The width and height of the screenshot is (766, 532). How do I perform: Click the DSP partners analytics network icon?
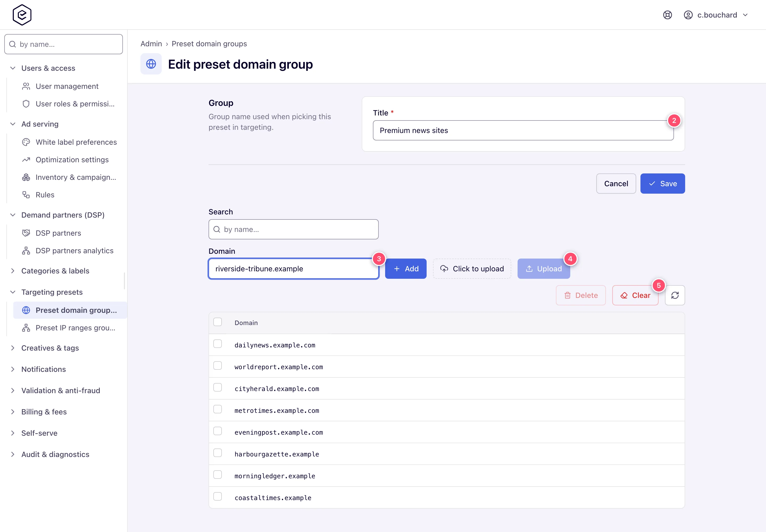pos(26,251)
